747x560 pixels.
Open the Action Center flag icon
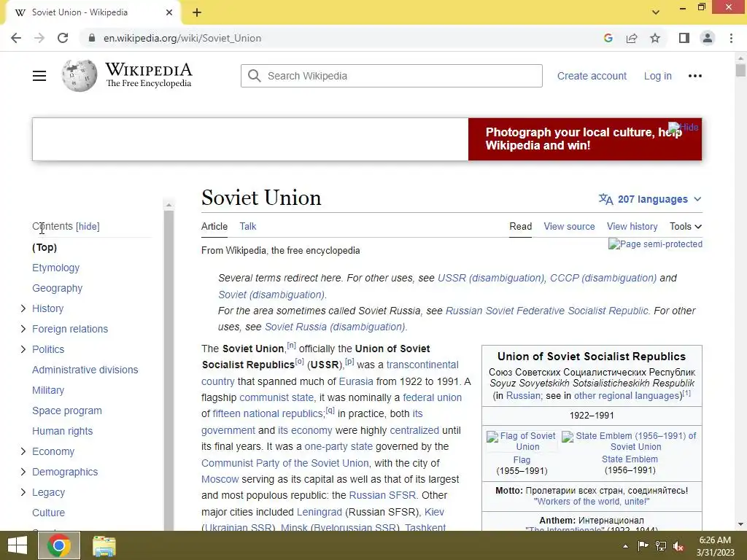click(x=643, y=546)
